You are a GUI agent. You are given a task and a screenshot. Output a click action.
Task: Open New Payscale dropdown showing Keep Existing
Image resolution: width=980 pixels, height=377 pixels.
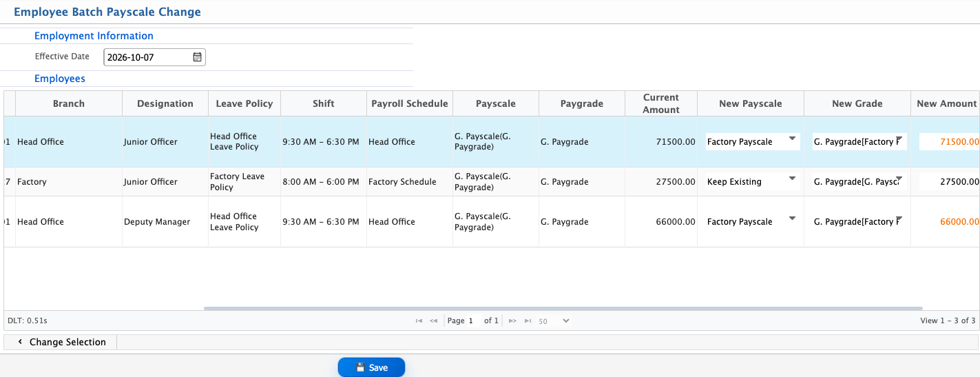click(751, 182)
